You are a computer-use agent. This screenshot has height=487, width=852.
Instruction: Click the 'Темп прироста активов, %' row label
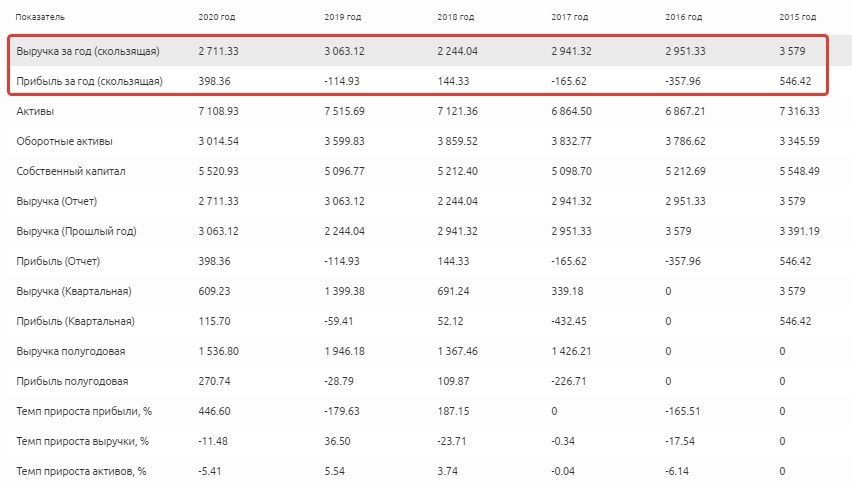click(82, 470)
